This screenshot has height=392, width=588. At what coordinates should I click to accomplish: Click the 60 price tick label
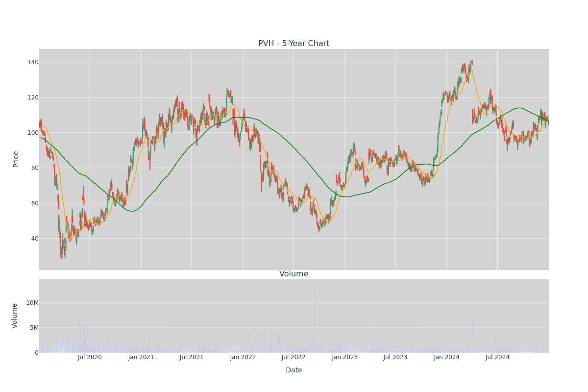[35, 203]
